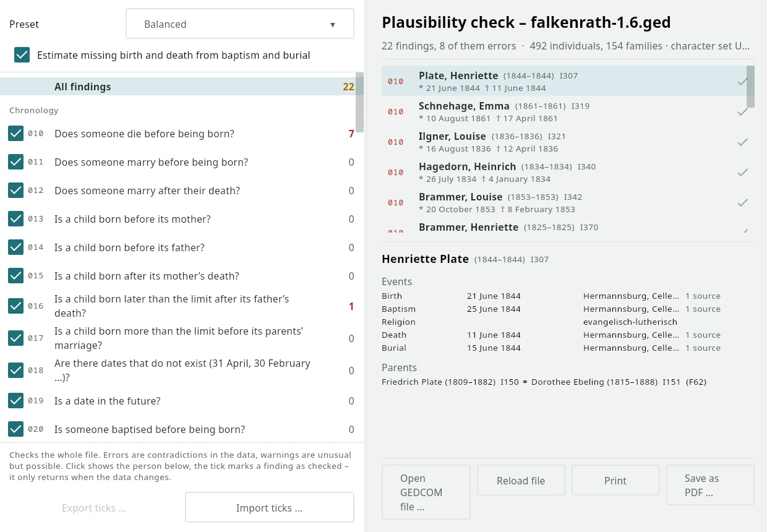Toggle rule 014 child born before father
Image resolution: width=767 pixels, height=532 pixels.
(x=16, y=247)
